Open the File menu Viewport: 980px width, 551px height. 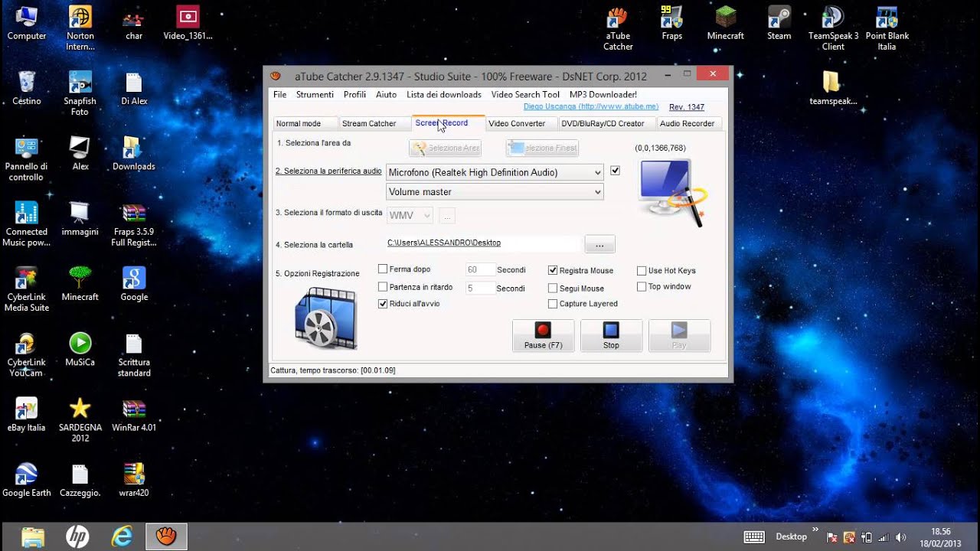click(x=280, y=95)
